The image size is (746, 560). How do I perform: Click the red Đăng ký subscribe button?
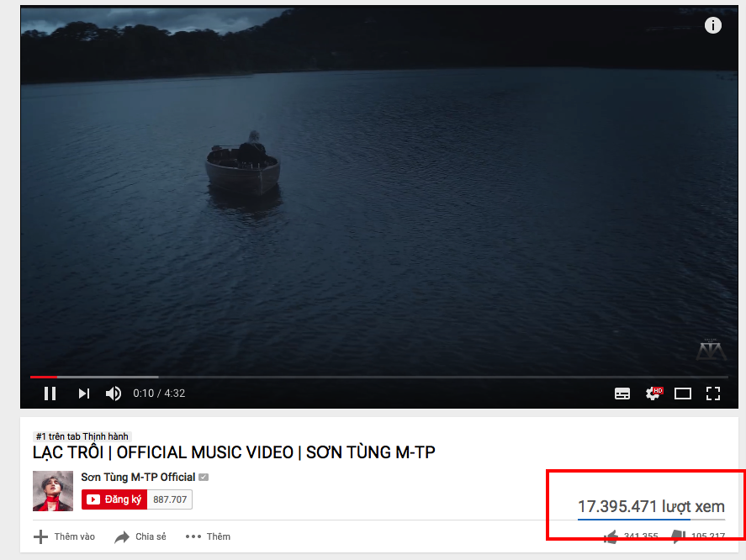click(114, 499)
